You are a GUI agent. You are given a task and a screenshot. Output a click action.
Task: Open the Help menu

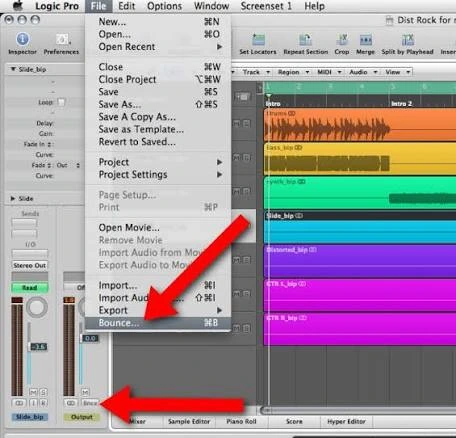click(314, 6)
